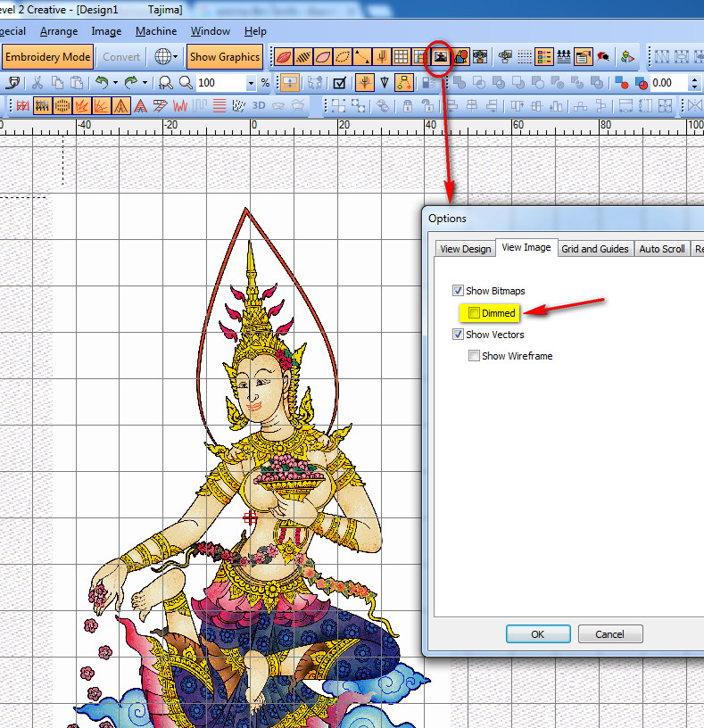Click the Zoom magnifier icon
This screenshot has width=704, height=728.
pos(186,83)
